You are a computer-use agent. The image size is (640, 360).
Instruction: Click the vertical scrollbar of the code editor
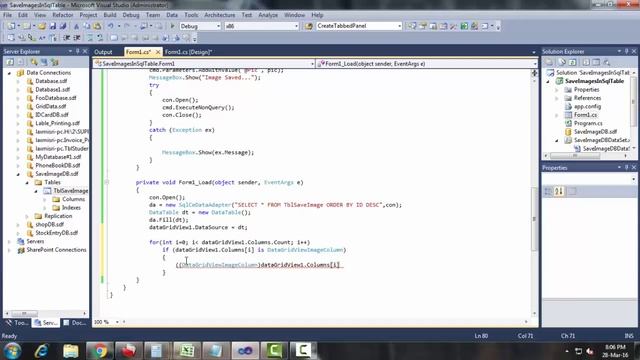pos(534,219)
